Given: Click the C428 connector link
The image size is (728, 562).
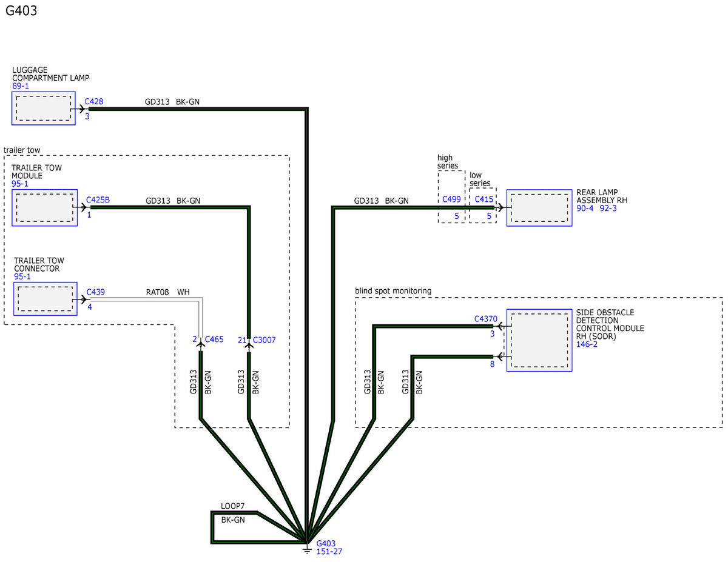Looking at the screenshot, I should coord(93,102).
